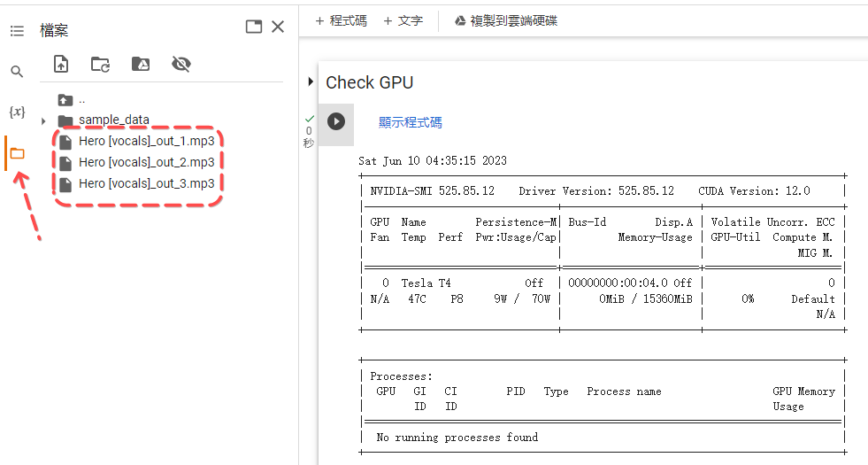Expand the sample_data folder arrow
The width and height of the screenshot is (868, 465).
(x=43, y=120)
